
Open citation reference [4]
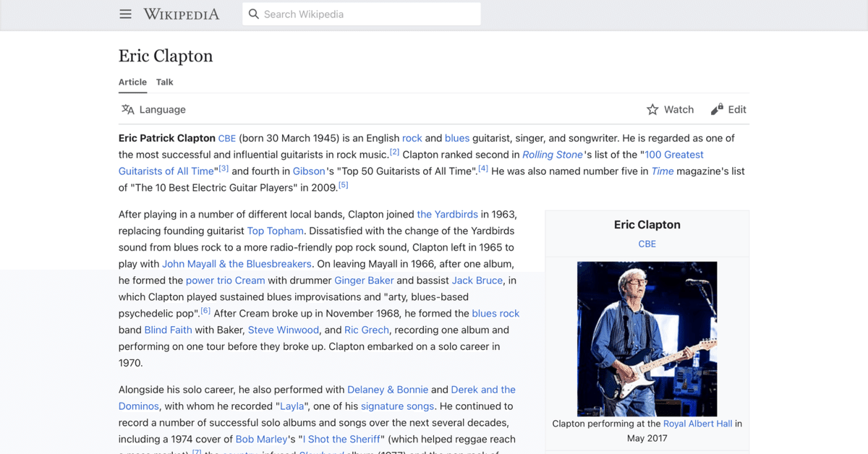(x=483, y=168)
